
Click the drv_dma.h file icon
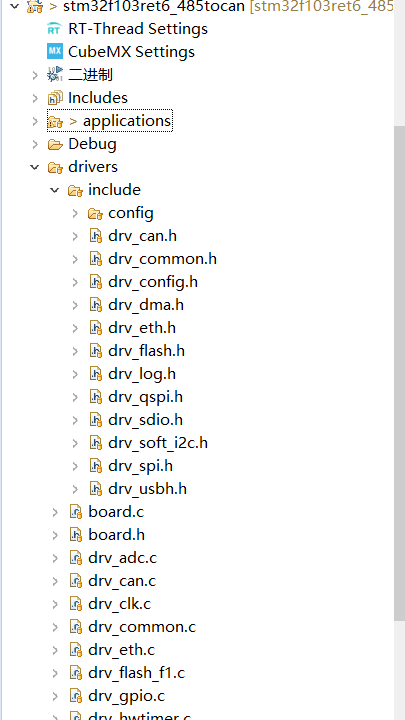click(95, 305)
